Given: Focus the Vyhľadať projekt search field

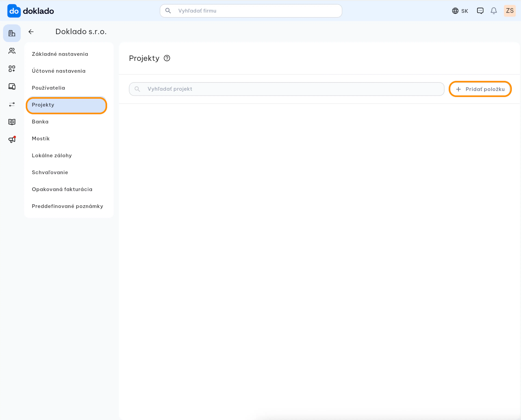Looking at the screenshot, I should pos(287,89).
